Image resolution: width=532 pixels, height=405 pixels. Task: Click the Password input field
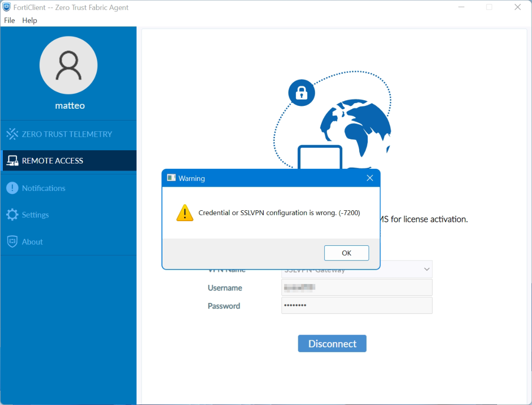pos(356,305)
